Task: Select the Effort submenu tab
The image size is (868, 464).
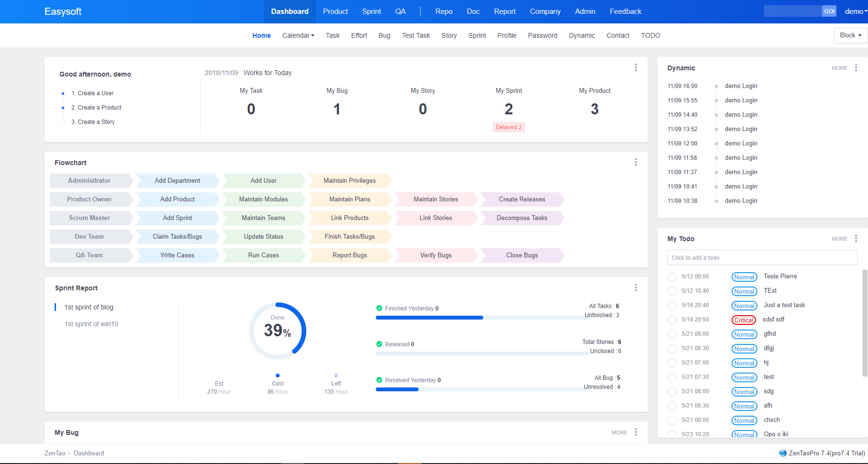Action: [x=359, y=35]
